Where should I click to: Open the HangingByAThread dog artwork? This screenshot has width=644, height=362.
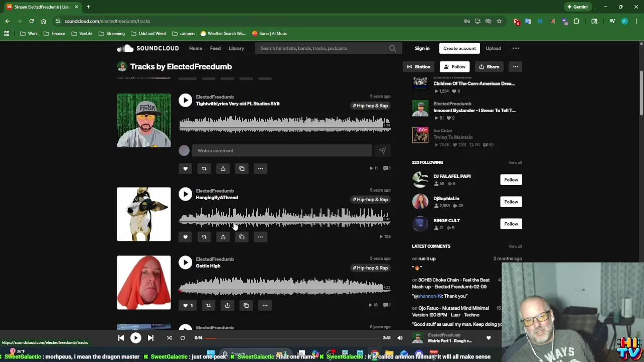(x=144, y=214)
